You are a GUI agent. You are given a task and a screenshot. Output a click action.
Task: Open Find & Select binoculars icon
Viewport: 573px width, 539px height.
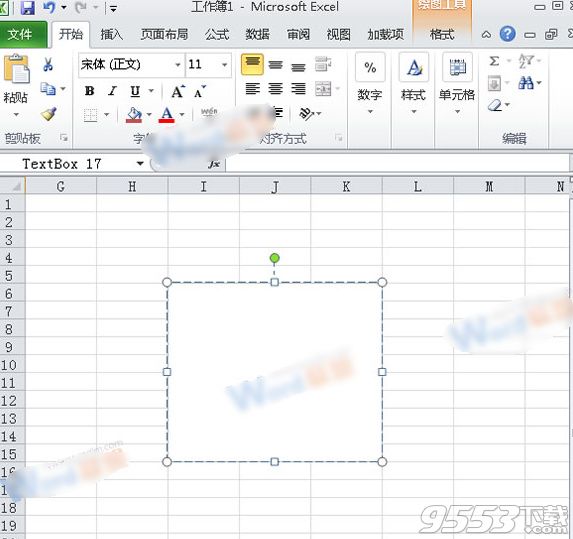(x=525, y=83)
